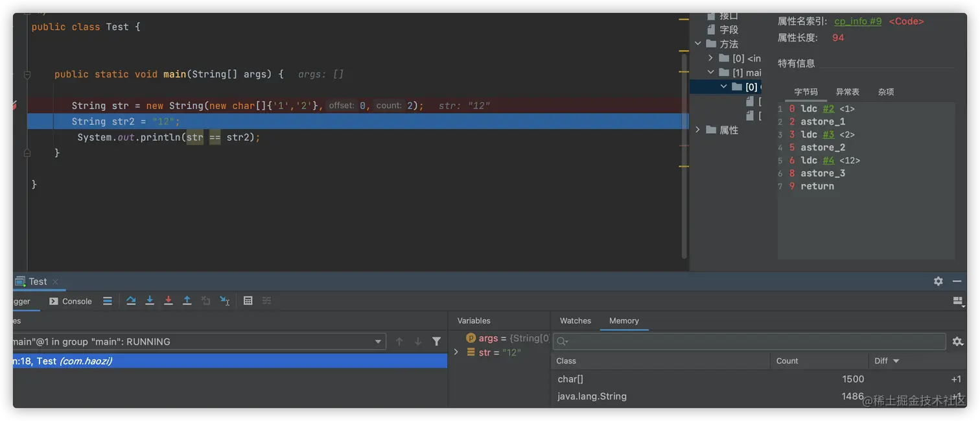Click the return bytecode instruction

click(x=817, y=187)
